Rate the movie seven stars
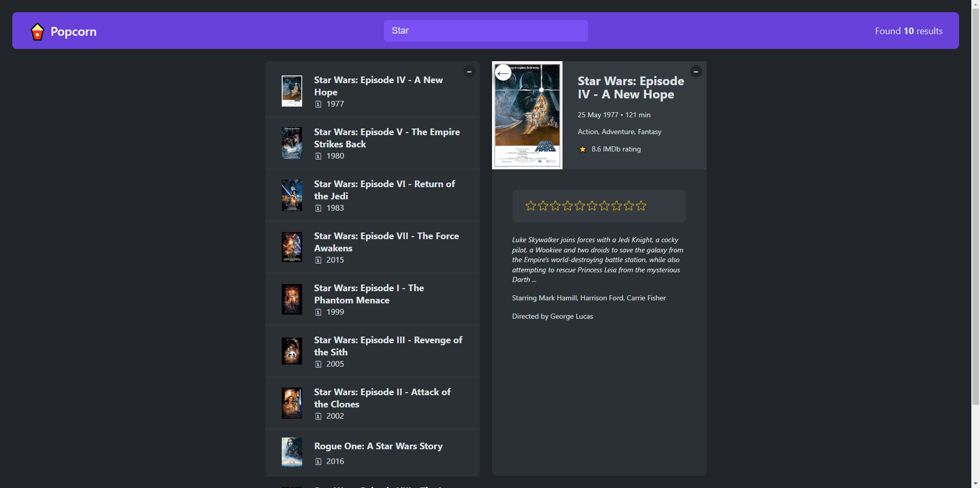This screenshot has height=488, width=980. tap(604, 206)
